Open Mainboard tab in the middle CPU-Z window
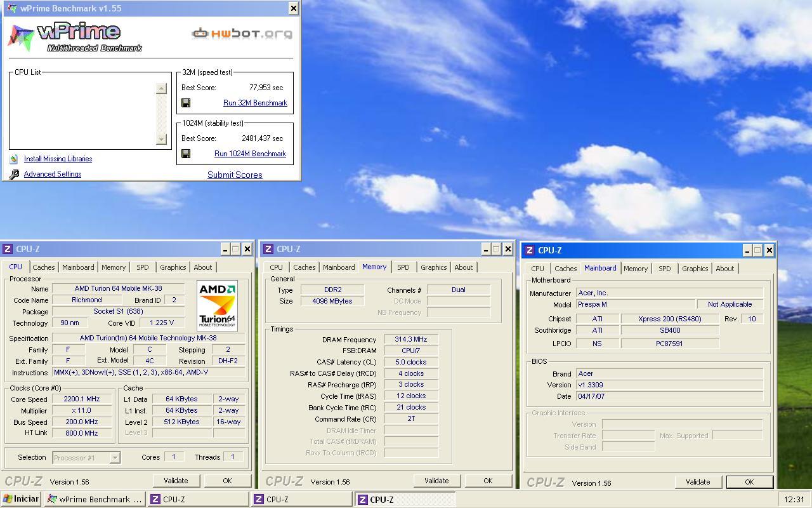The width and height of the screenshot is (812, 508). click(x=339, y=267)
